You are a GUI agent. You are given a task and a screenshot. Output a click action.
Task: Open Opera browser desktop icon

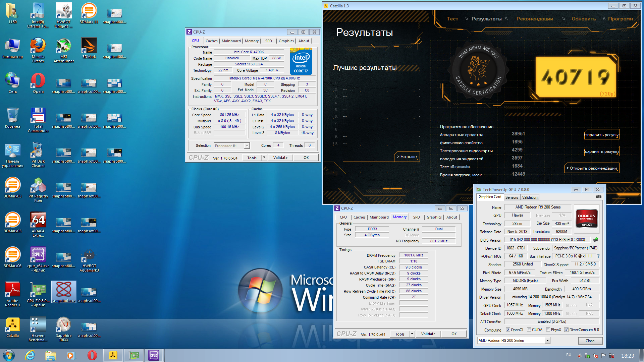pyautogui.click(x=38, y=83)
